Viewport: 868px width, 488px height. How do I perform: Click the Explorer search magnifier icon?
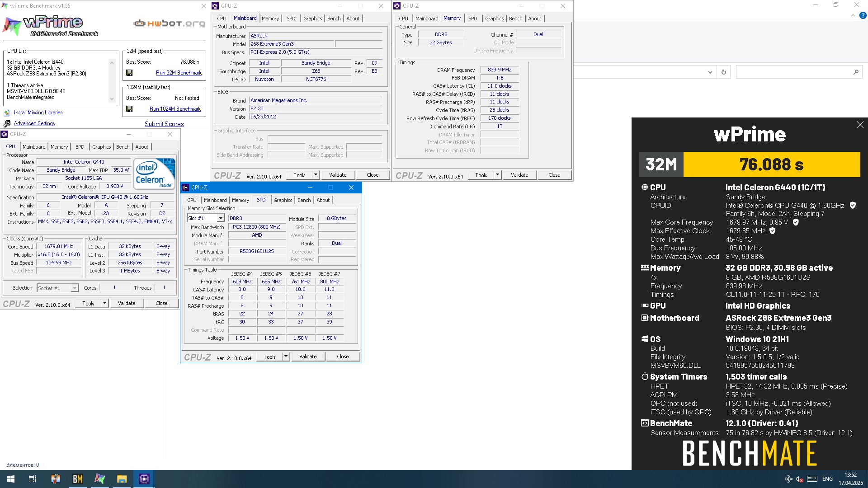pos(856,72)
